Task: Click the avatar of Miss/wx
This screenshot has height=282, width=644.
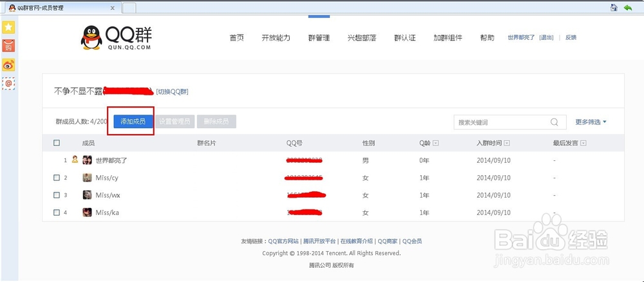Action: [87, 195]
